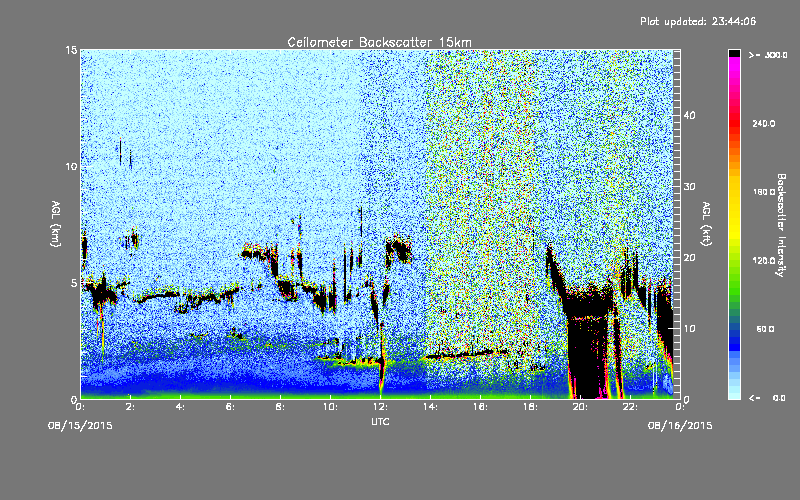
Task: Click the 'AGL (km)' left axis label
Action: 56,224
